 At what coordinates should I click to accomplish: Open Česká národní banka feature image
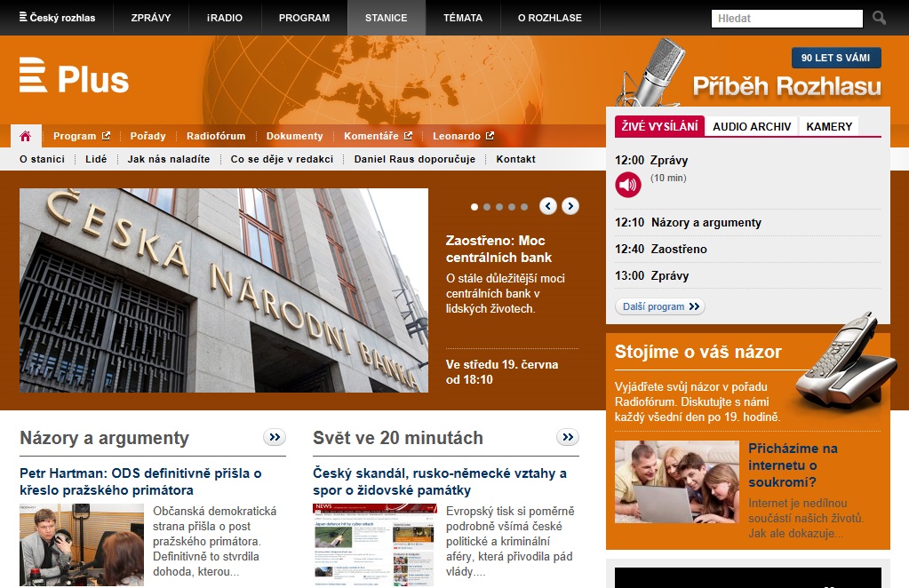point(224,290)
